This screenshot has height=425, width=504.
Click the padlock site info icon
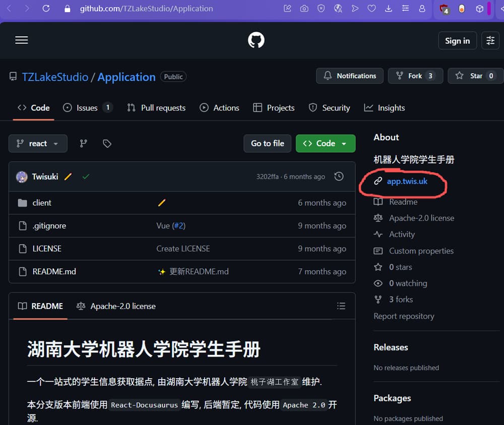(x=67, y=9)
